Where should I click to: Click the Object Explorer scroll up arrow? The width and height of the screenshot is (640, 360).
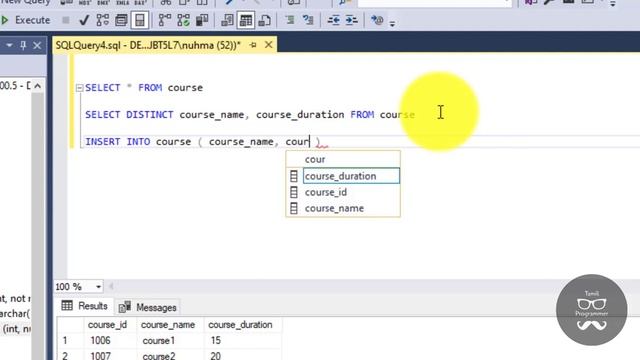pos(38,86)
